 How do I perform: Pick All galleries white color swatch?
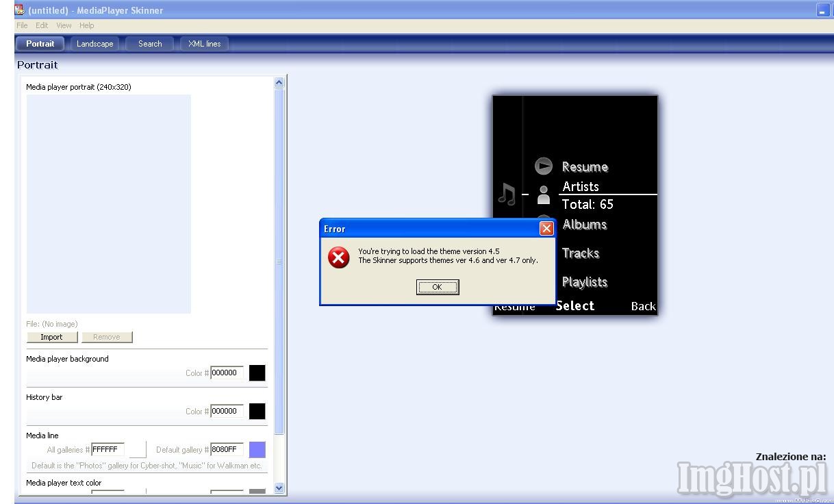tap(138, 450)
